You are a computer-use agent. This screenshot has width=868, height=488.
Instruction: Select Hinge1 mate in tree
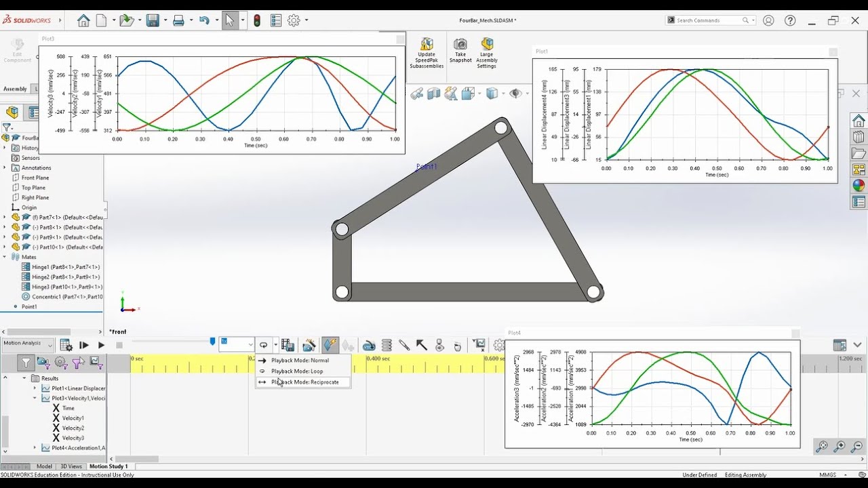(x=65, y=267)
